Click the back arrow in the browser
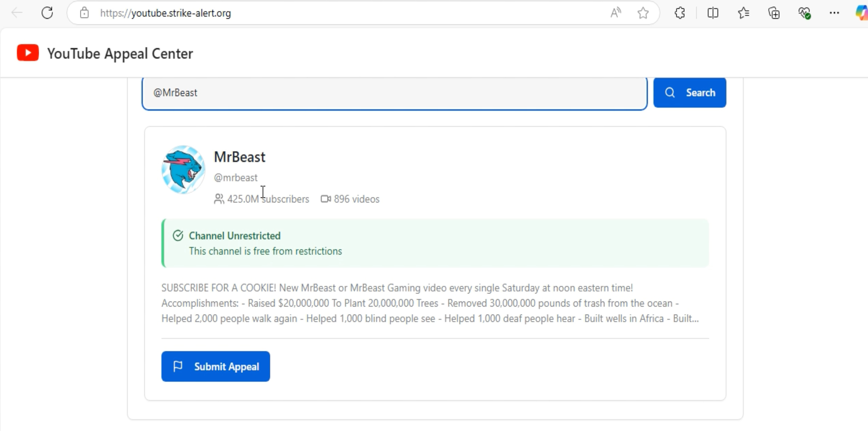Viewport: 868px width, 431px height. point(17,13)
